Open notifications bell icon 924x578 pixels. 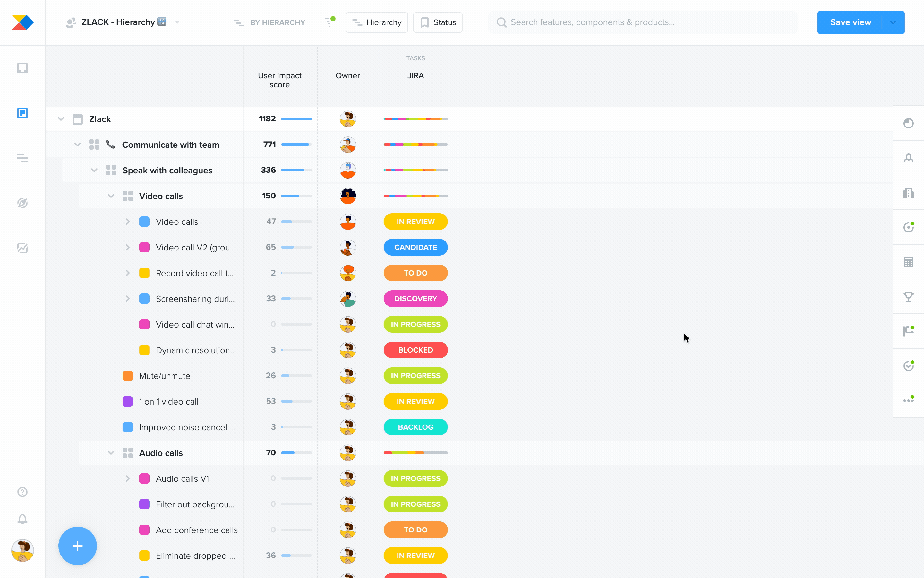pos(22,519)
